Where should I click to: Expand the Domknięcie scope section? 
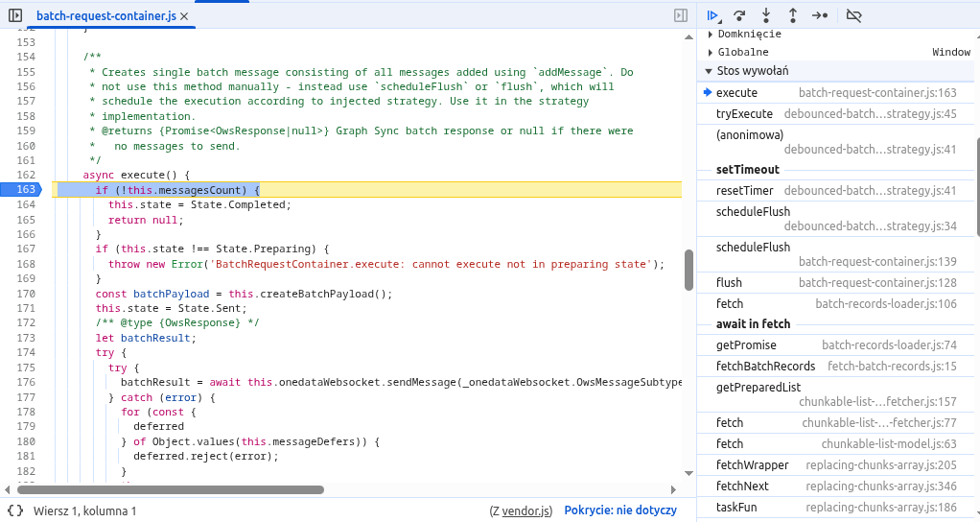pyautogui.click(x=711, y=35)
